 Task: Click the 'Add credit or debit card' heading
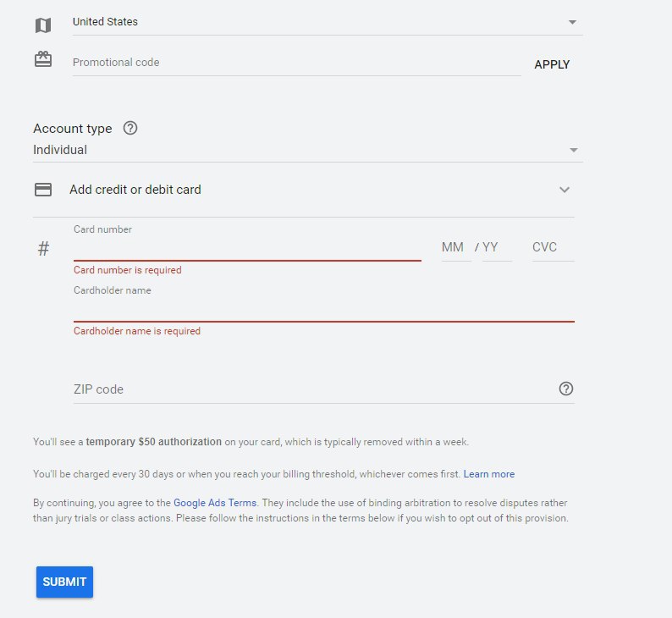135,190
